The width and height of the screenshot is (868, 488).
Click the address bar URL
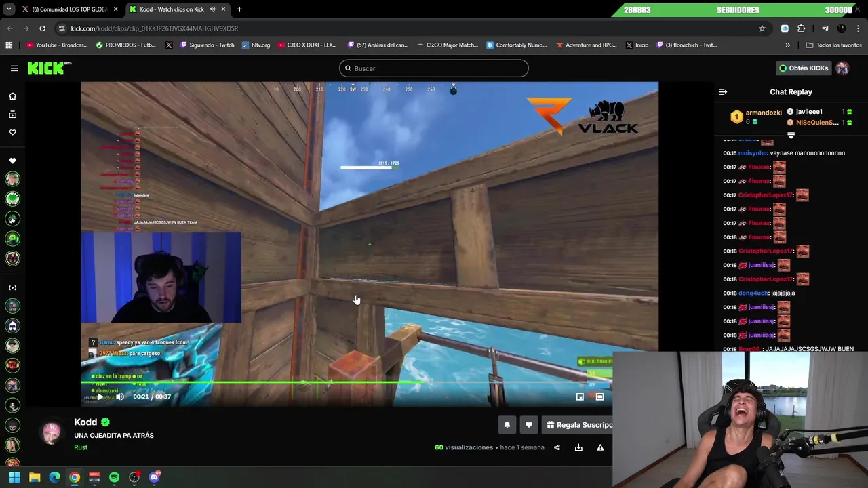click(x=155, y=28)
